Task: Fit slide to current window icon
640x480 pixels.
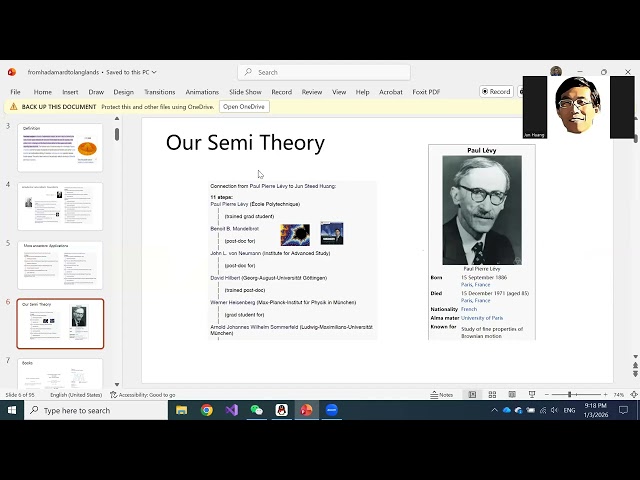Action: [x=634, y=395]
